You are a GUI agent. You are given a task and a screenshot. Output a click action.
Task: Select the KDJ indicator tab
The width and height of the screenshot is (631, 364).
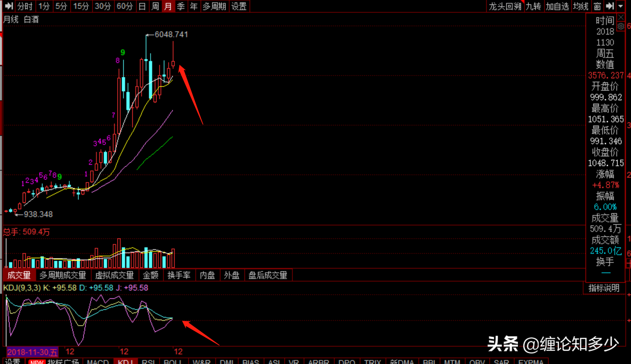pyautogui.click(x=125, y=361)
